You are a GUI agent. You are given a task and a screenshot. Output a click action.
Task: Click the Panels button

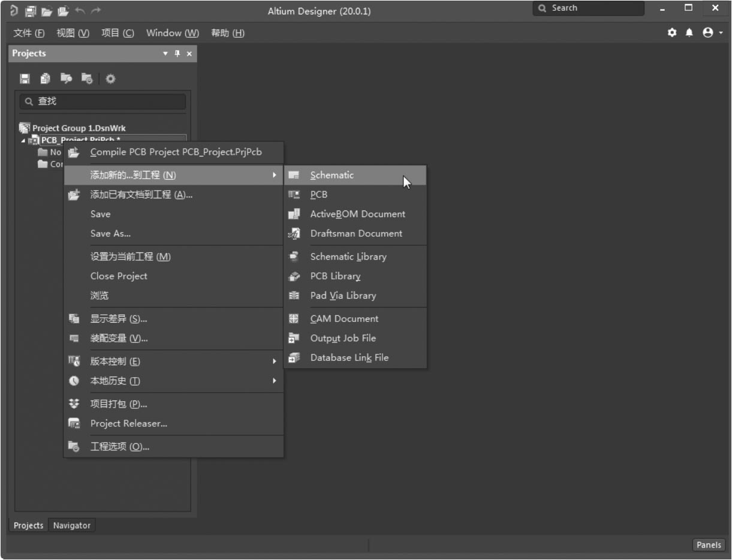709,544
